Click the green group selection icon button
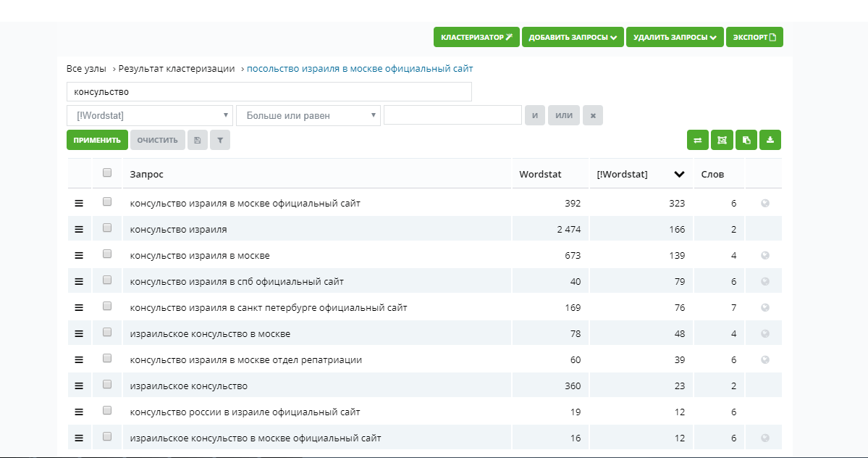 point(722,140)
